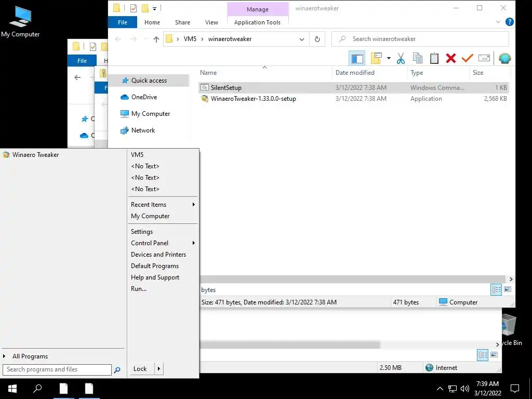Click the Paste clipboard icon
Image resolution: width=532 pixels, height=399 pixels.
tap(434, 58)
